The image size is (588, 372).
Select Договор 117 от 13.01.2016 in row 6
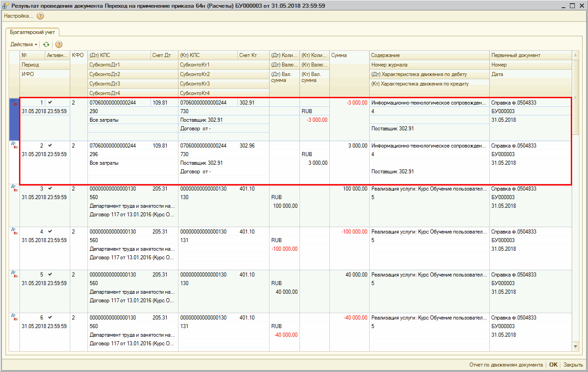[x=133, y=343]
